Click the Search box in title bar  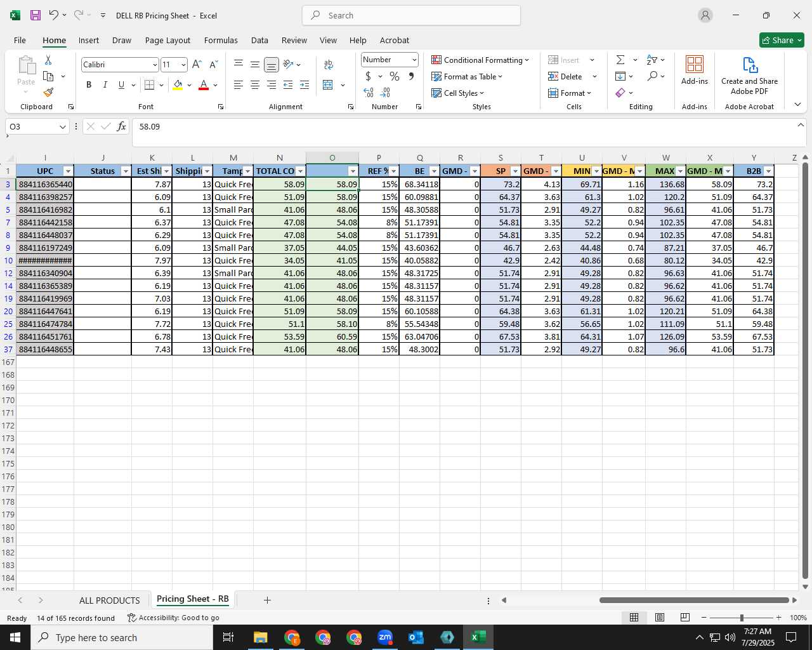point(411,15)
